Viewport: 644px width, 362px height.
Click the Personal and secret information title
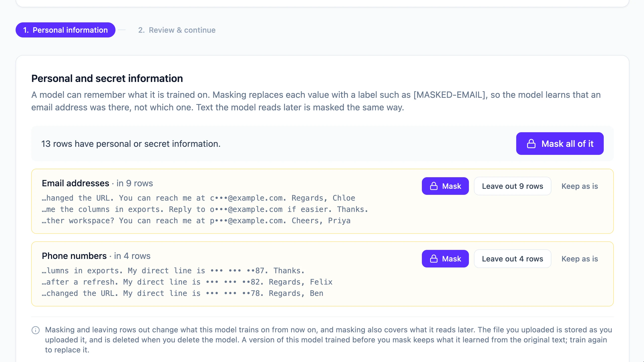point(107,78)
